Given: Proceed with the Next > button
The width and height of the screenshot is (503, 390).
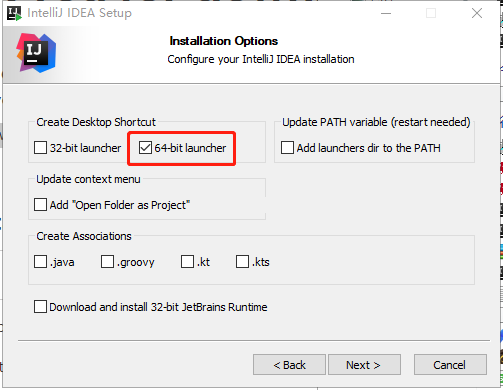Looking at the screenshot, I should tap(364, 365).
